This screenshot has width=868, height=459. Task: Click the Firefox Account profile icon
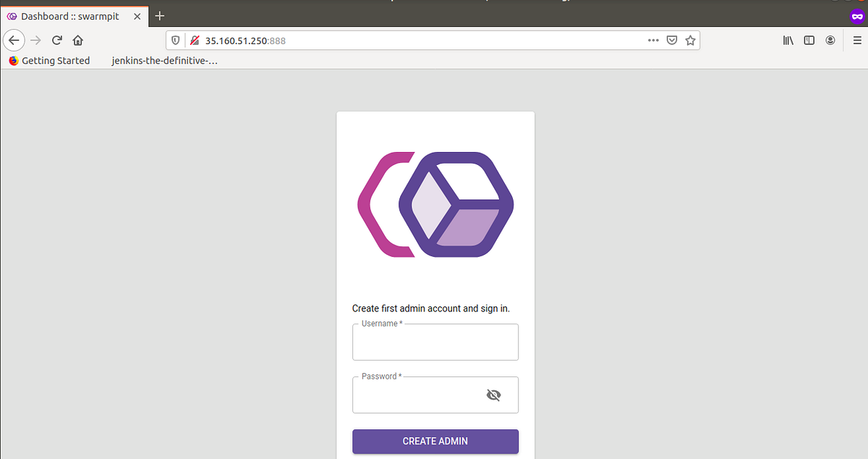[830, 41]
